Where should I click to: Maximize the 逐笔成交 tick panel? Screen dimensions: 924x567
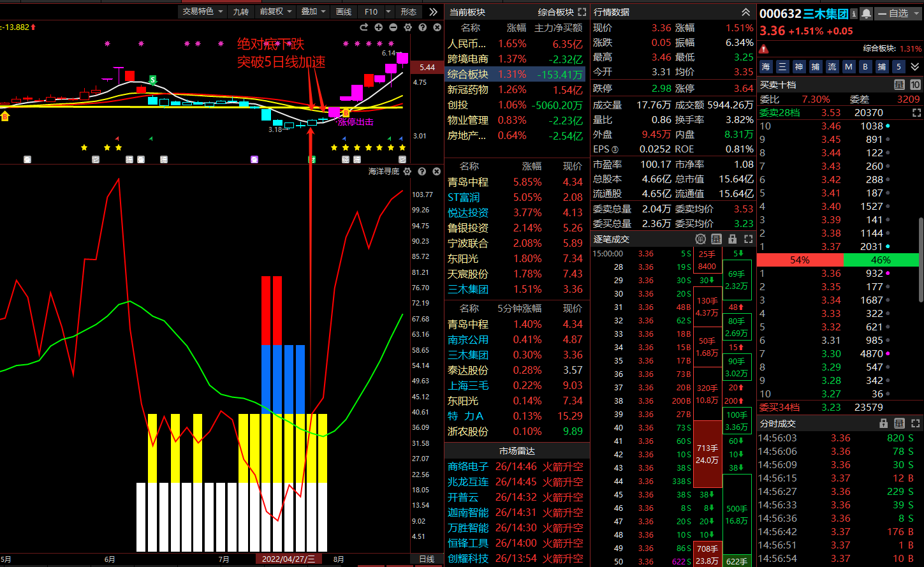pyautogui.click(x=748, y=239)
